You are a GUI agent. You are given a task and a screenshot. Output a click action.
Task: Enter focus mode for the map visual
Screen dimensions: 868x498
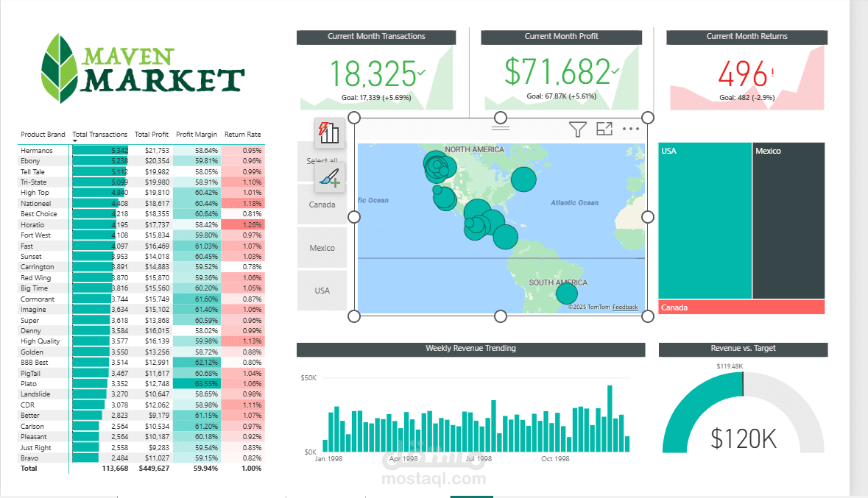604,129
